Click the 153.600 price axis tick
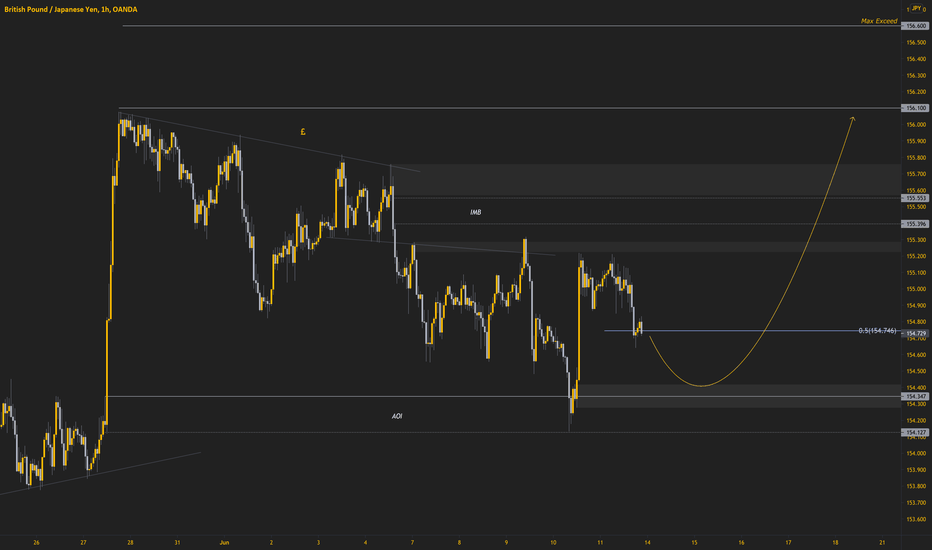Viewport: 932px width, 550px height. pyautogui.click(x=916, y=519)
